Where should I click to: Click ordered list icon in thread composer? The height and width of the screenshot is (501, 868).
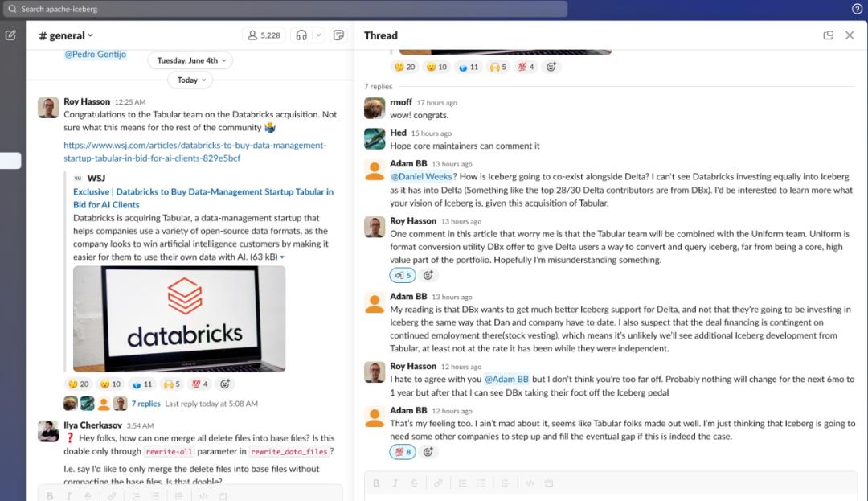[x=462, y=483]
